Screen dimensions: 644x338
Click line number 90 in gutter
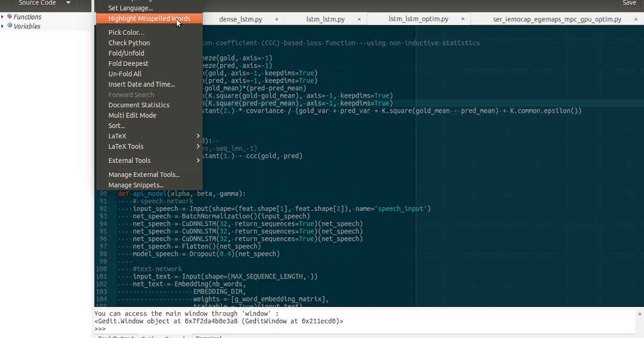tap(104, 194)
